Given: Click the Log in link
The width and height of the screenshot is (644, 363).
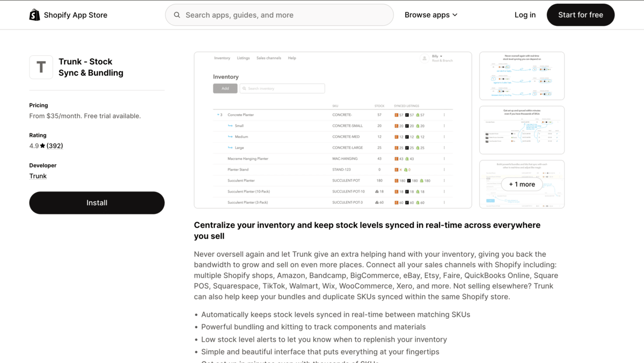Looking at the screenshot, I should point(525,15).
